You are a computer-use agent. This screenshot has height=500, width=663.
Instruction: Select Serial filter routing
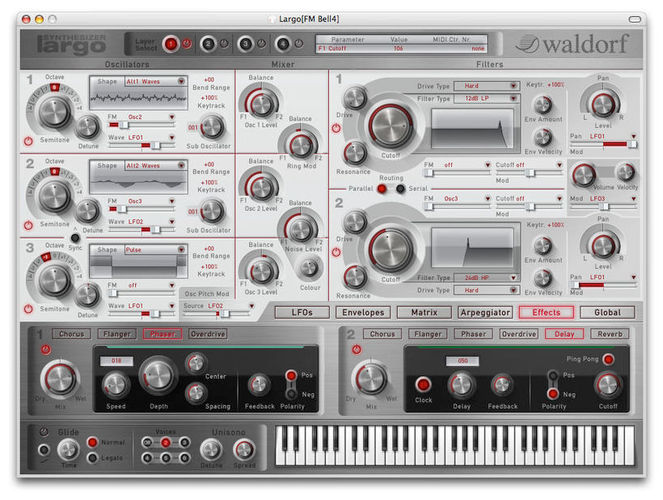pyautogui.click(x=400, y=189)
